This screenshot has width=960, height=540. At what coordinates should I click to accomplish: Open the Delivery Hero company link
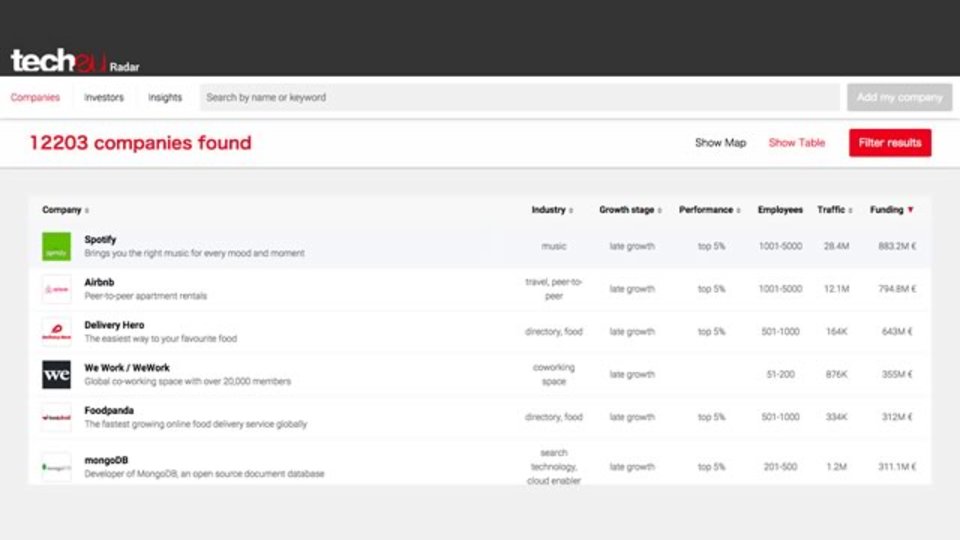pos(114,325)
